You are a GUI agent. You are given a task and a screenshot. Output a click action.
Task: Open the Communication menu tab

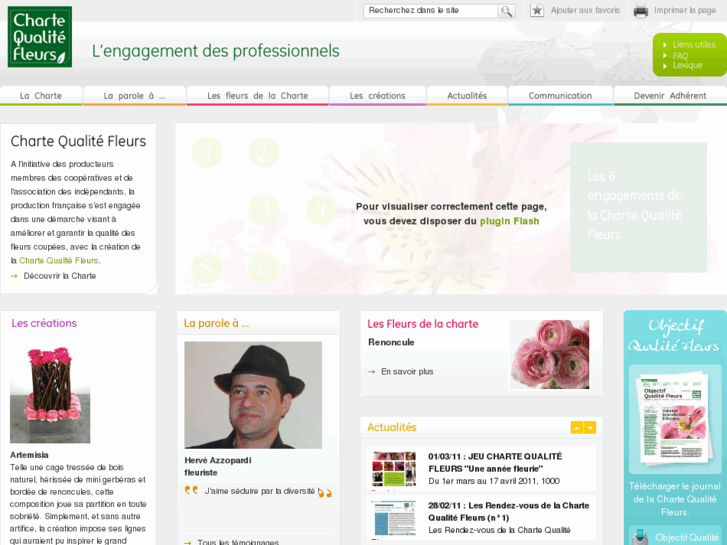[x=560, y=96]
